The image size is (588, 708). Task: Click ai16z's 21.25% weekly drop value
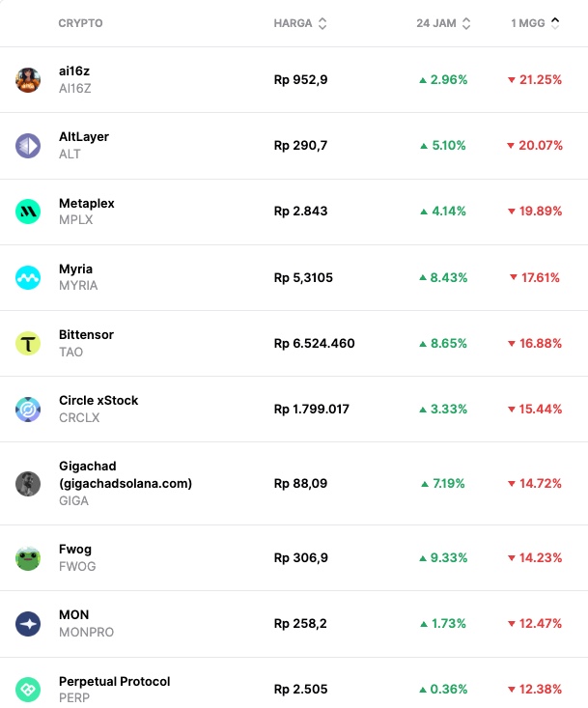[535, 80]
